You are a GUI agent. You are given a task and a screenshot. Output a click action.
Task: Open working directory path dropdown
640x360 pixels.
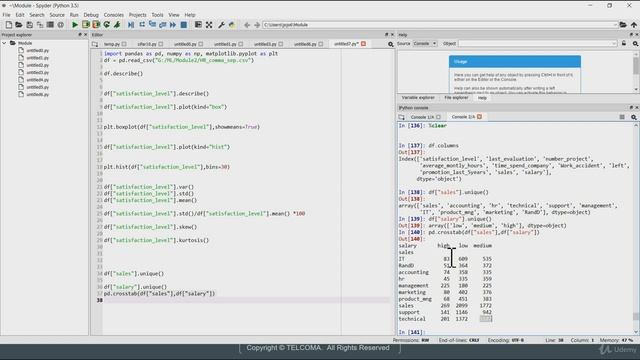(x=615, y=25)
